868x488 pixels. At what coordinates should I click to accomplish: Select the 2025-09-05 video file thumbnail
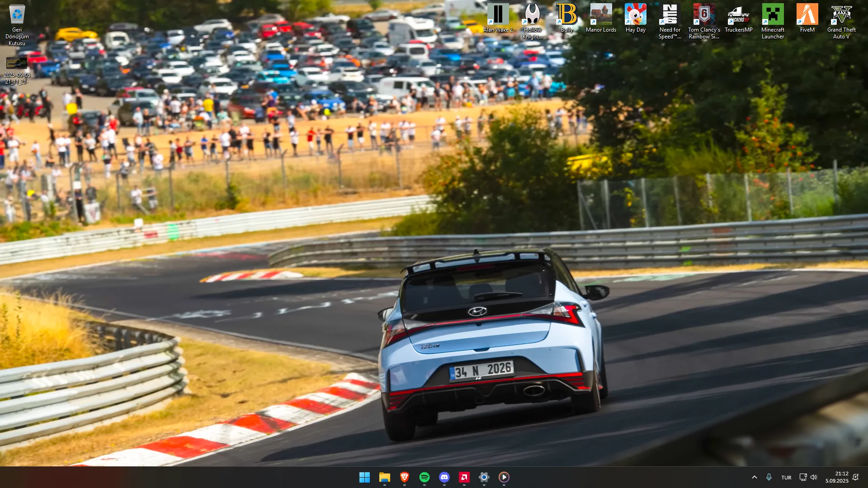pos(17,70)
